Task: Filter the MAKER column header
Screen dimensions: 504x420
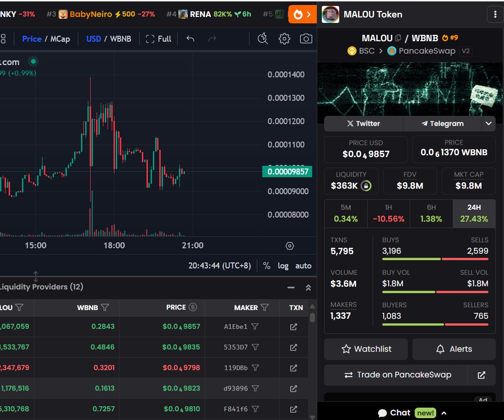Action: (x=265, y=307)
